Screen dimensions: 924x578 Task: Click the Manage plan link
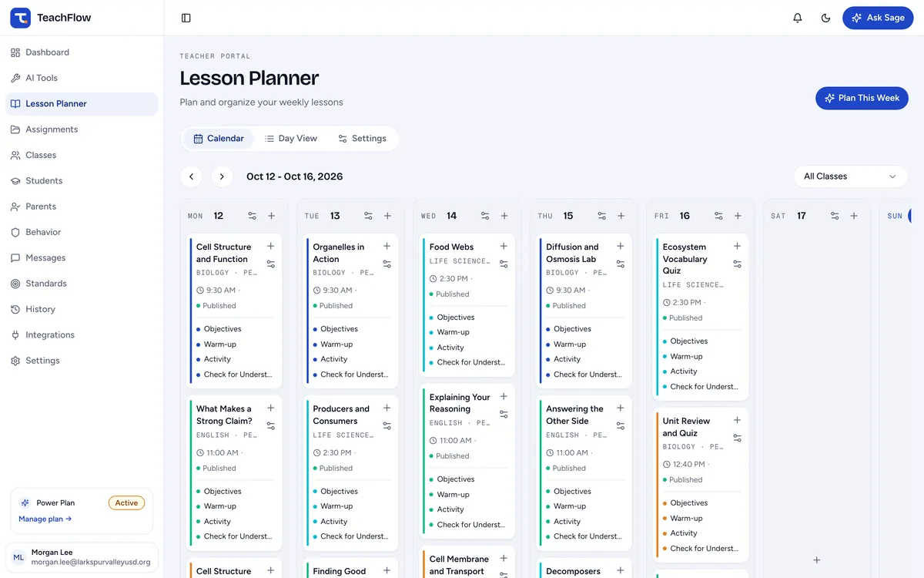coord(45,519)
